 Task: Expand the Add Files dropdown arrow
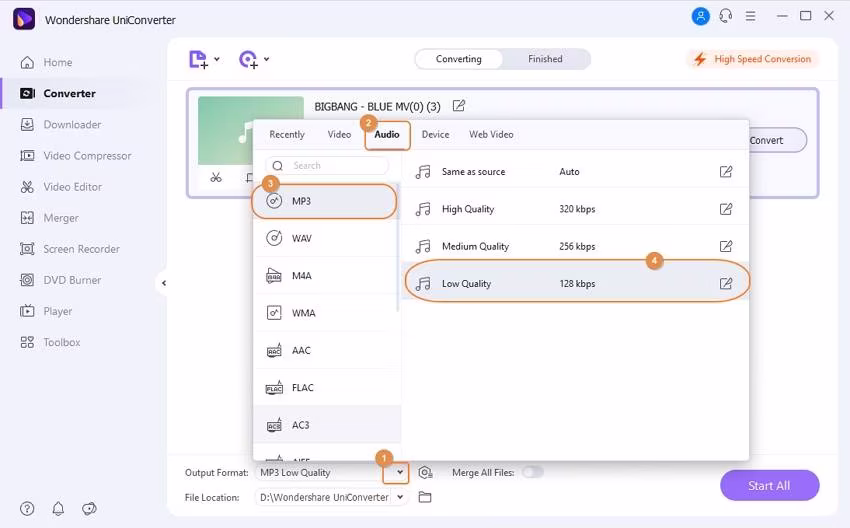(217, 59)
